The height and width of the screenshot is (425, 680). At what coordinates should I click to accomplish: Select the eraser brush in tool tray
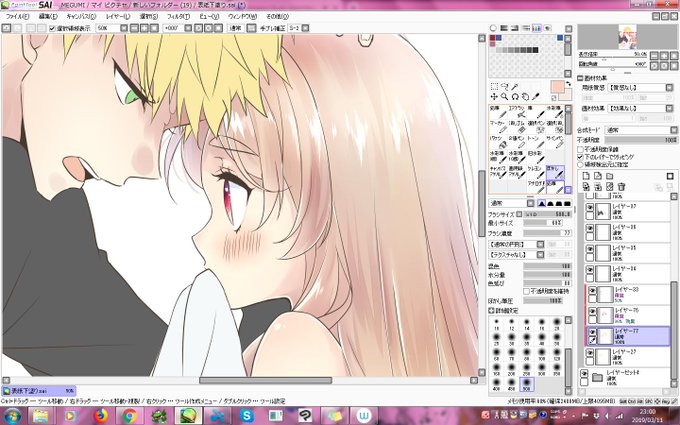(518, 127)
